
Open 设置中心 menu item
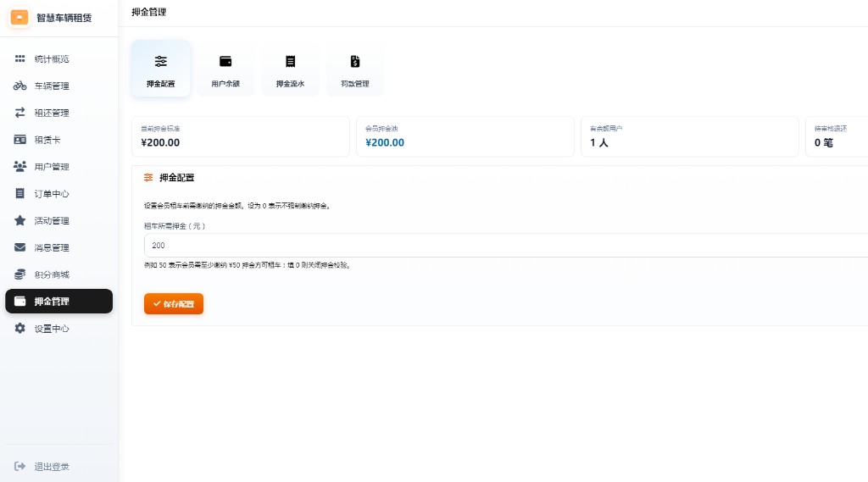click(58, 328)
